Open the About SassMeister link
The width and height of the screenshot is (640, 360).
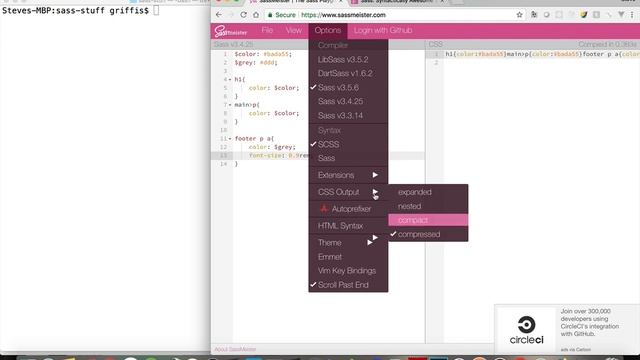[235, 349]
